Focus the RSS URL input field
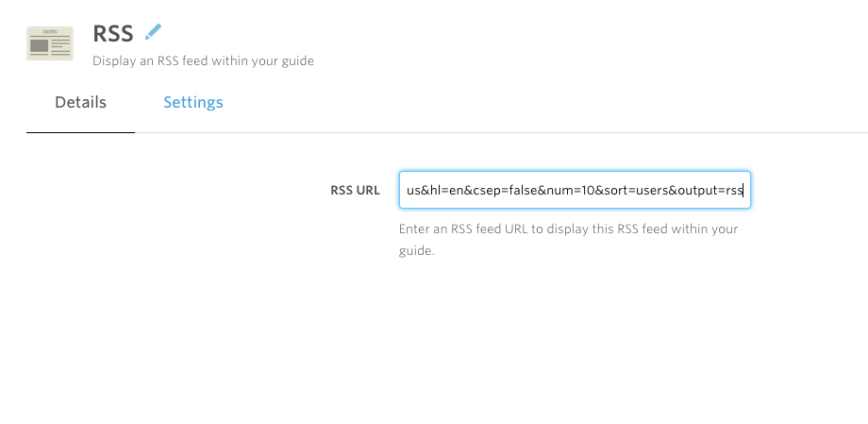The image size is (868, 424). tap(575, 190)
